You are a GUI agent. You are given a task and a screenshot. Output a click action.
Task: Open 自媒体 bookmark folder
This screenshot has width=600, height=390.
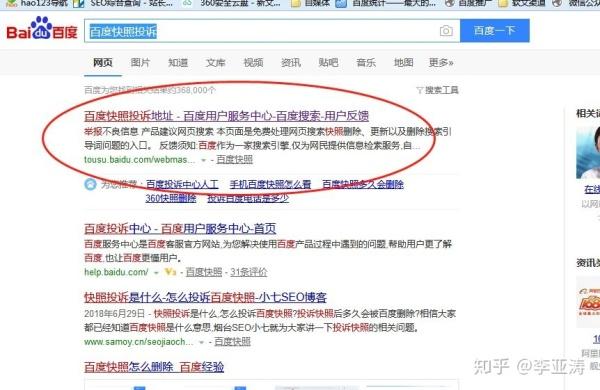tap(311, 3)
